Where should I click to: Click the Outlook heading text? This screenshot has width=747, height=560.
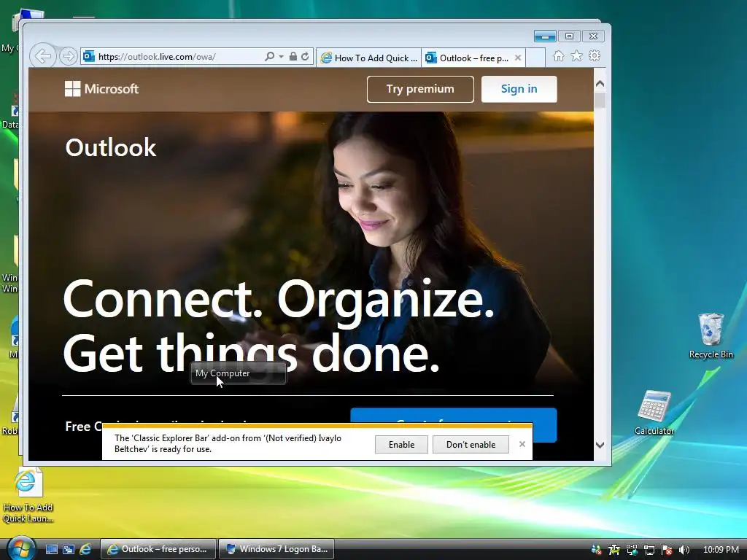pyautogui.click(x=111, y=147)
